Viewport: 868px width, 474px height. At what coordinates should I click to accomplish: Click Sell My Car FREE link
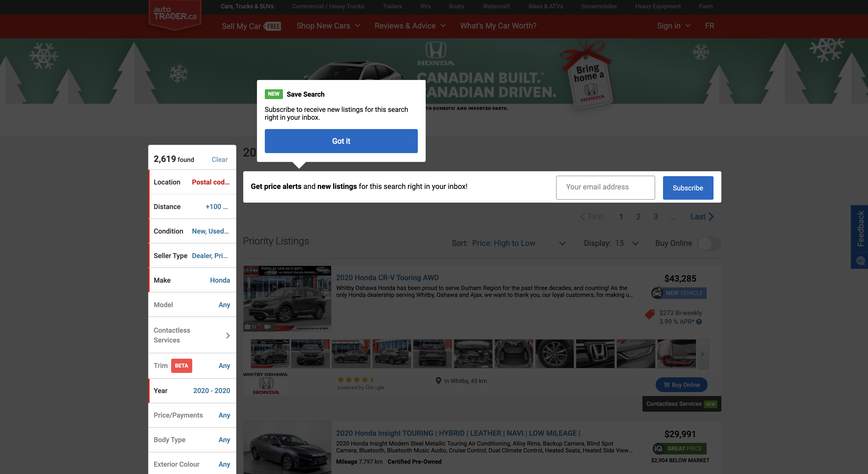tap(251, 26)
